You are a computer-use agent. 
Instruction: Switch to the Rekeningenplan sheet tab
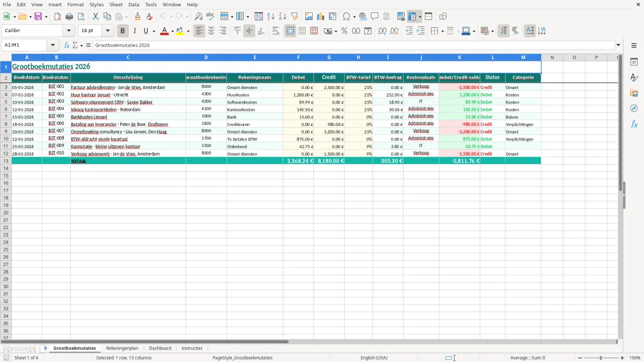[122, 348]
